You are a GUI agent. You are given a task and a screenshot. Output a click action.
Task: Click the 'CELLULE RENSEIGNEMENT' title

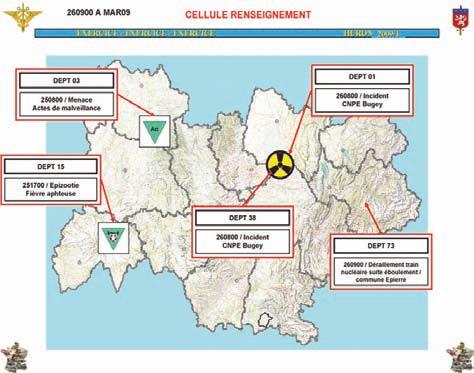(248, 15)
